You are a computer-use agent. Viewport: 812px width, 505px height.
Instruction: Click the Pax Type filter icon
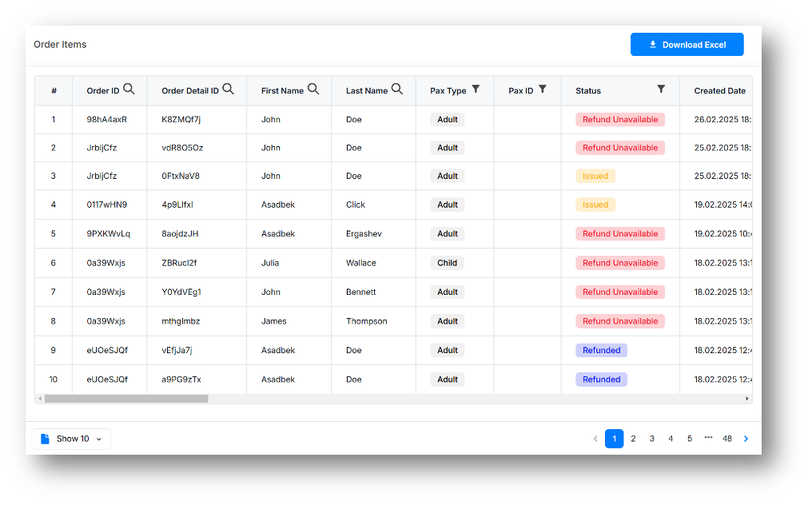(476, 89)
